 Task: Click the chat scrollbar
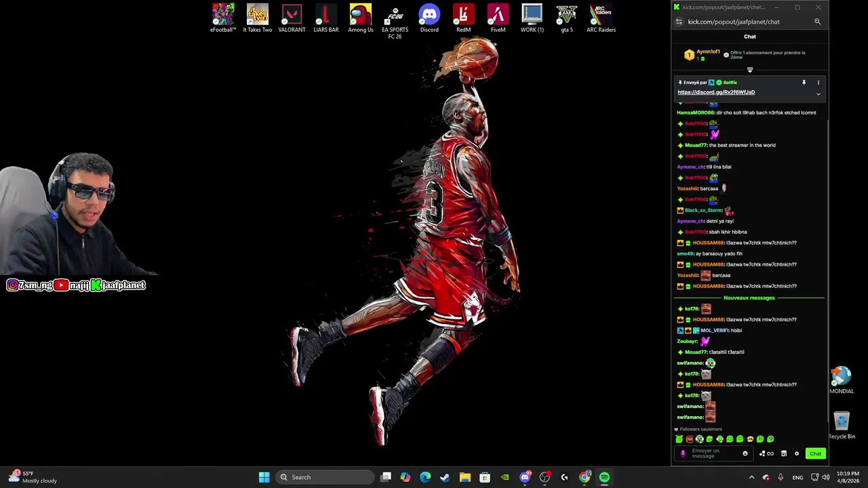pos(827,271)
